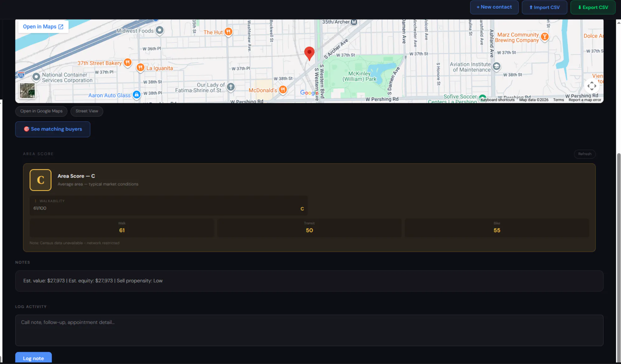Click the Walkability 61/100 row

pyautogui.click(x=169, y=205)
